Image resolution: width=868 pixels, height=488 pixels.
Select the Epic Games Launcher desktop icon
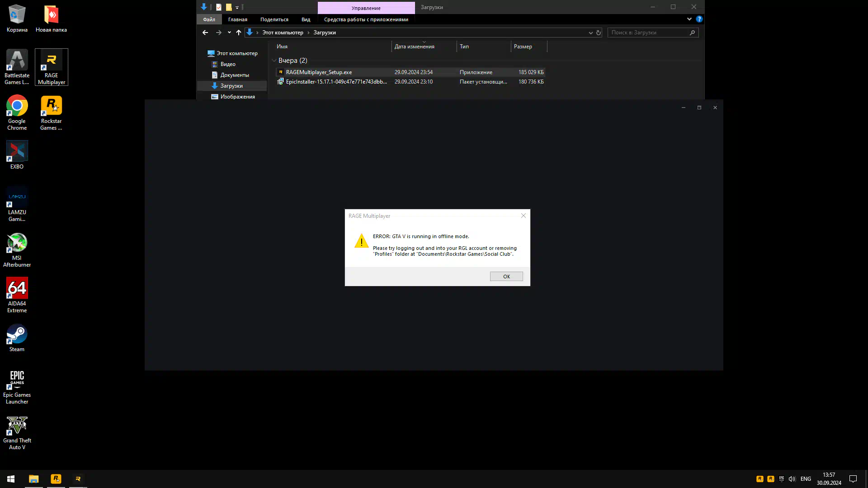click(17, 386)
